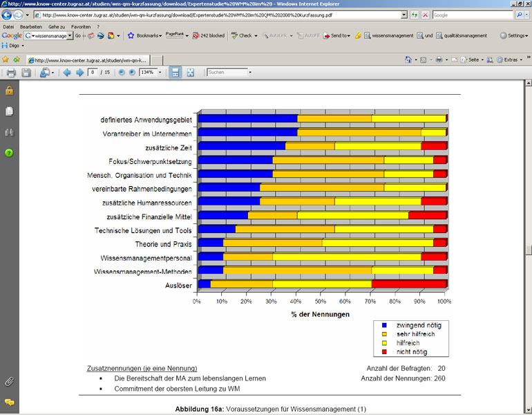
Task: Click the PDF Suchen search field
Action: (227, 73)
